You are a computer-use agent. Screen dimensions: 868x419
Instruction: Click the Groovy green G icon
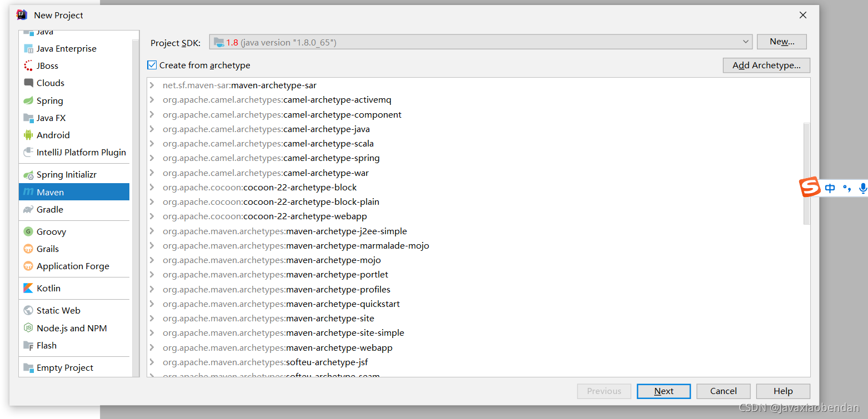point(28,232)
